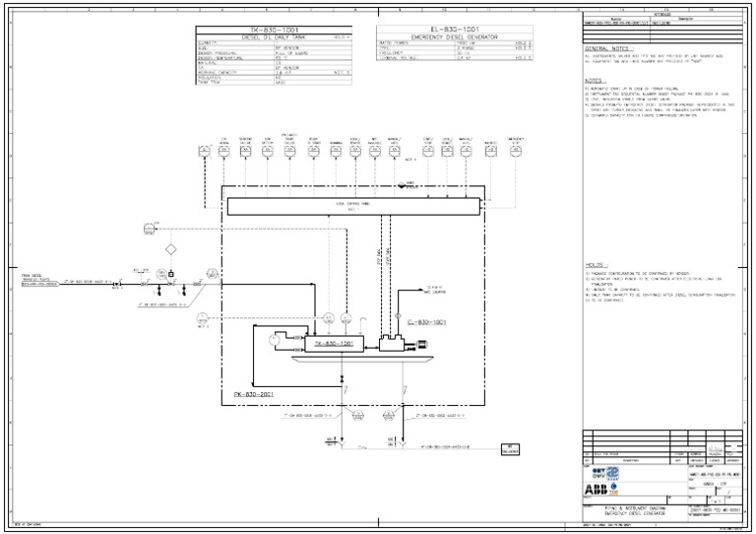
Task: Select the off-page connector box at bottom right
Action: pyautogui.click(x=510, y=449)
